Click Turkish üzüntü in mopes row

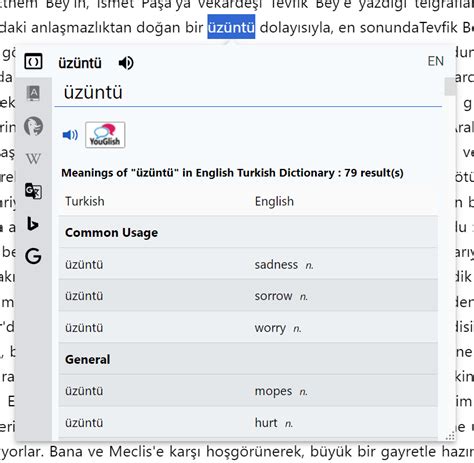(84, 391)
